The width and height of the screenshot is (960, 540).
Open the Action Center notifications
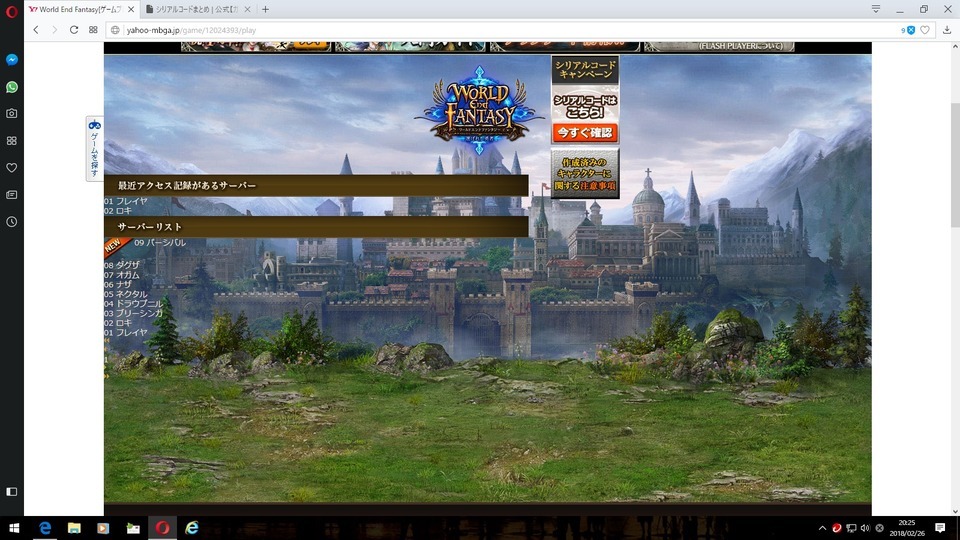pyautogui.click(x=940, y=528)
